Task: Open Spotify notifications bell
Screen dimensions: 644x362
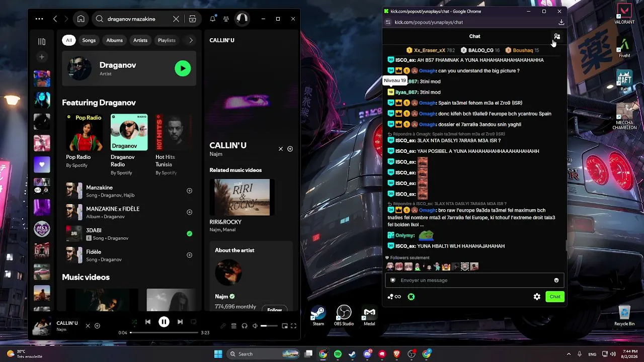Action: tap(213, 19)
